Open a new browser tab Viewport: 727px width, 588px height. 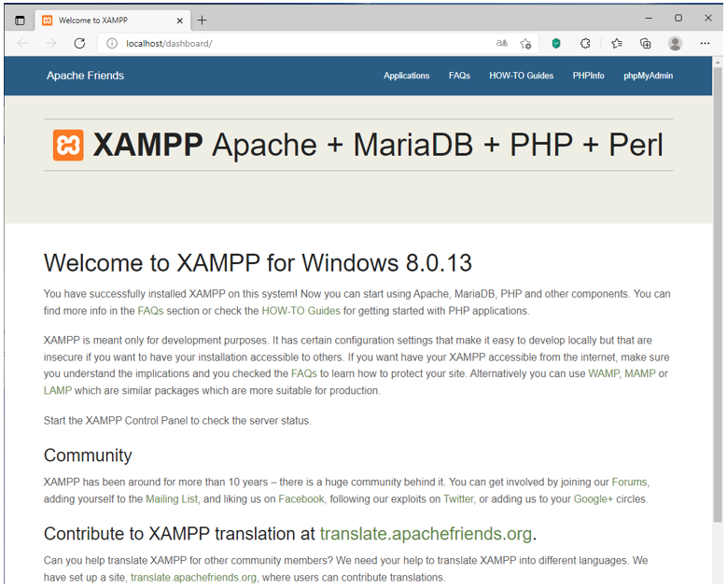click(203, 21)
